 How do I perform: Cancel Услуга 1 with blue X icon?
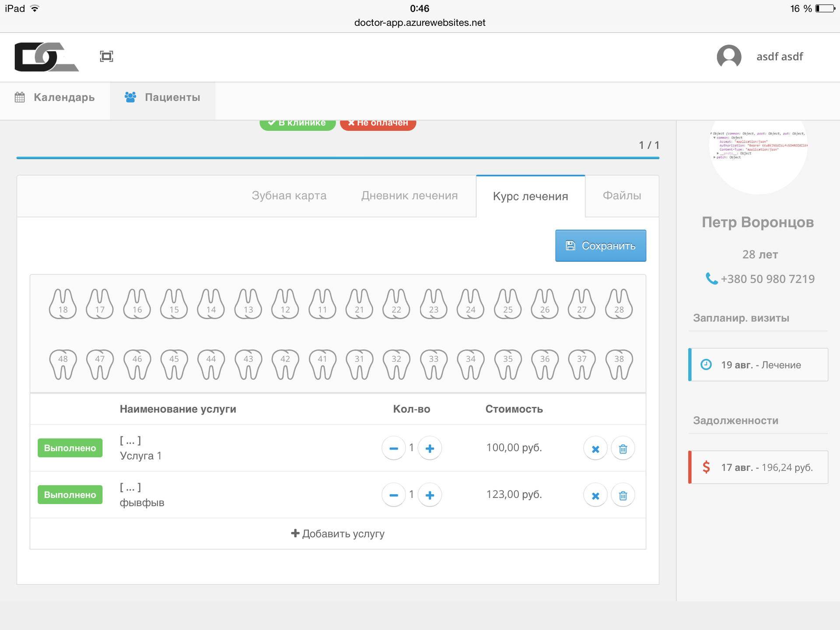595,448
